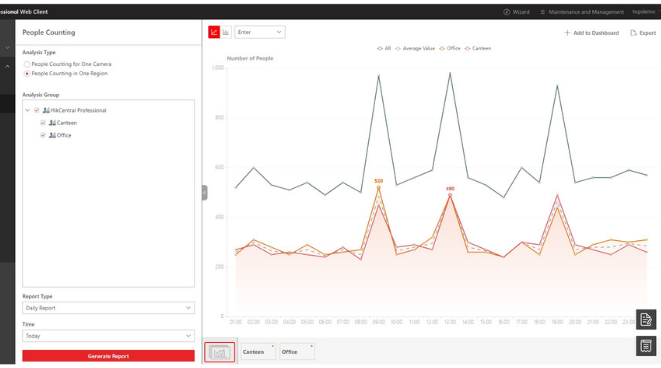
Task: Open the Report Type dropdown
Action: [108, 308]
